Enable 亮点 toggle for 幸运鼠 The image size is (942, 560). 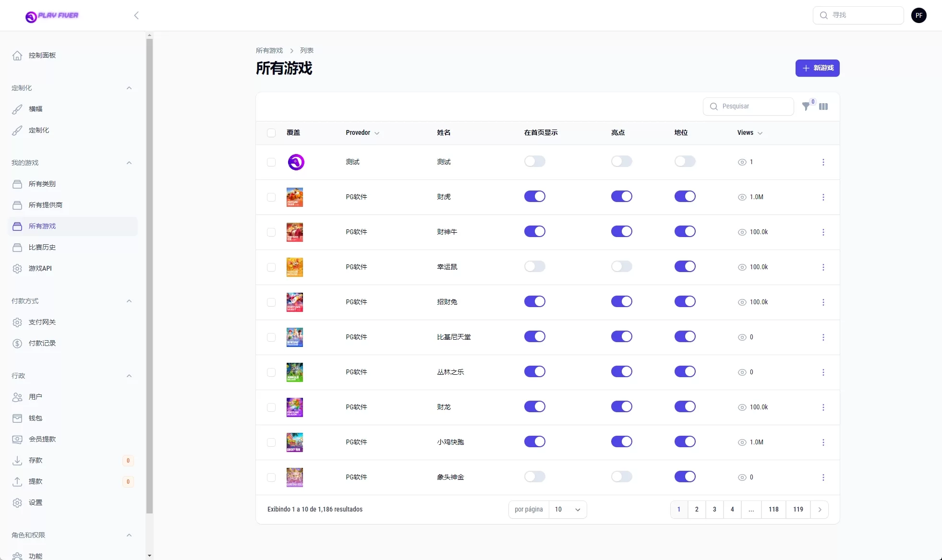622,266
